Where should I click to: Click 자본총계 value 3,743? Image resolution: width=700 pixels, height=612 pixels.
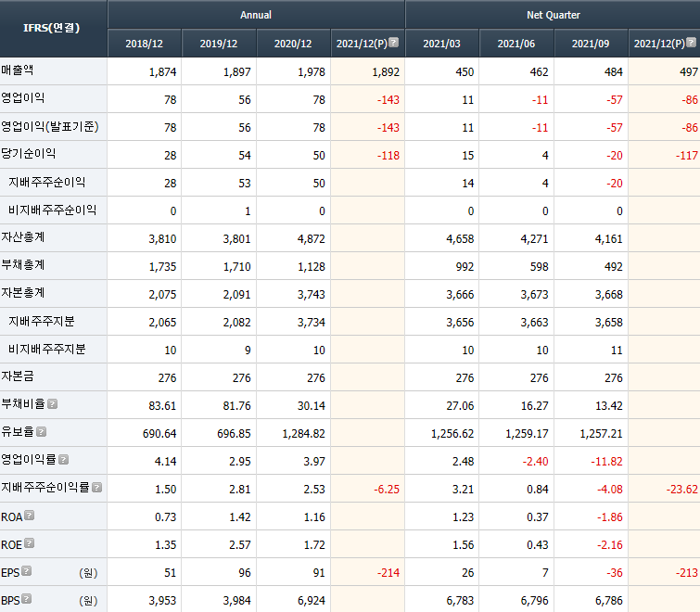tap(312, 295)
